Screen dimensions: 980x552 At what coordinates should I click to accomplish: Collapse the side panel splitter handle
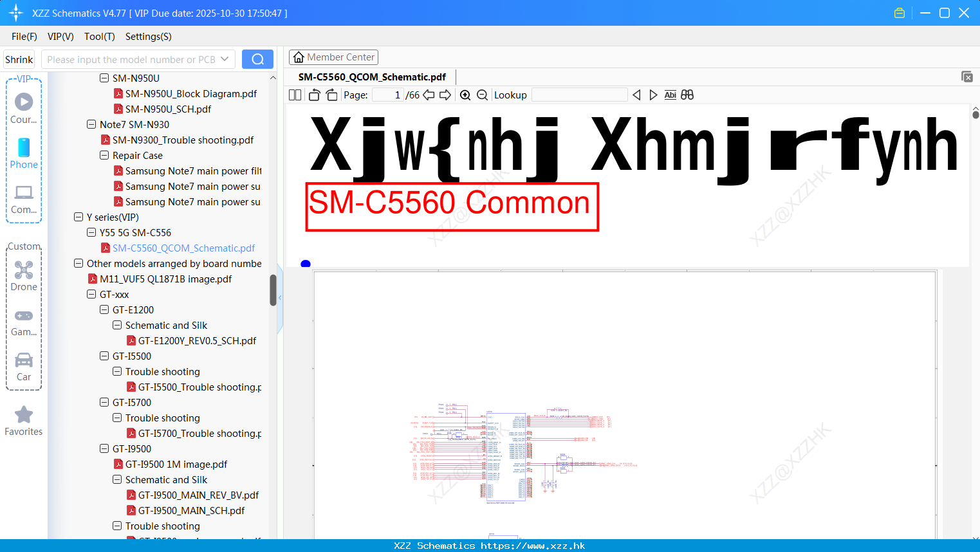pyautogui.click(x=280, y=298)
